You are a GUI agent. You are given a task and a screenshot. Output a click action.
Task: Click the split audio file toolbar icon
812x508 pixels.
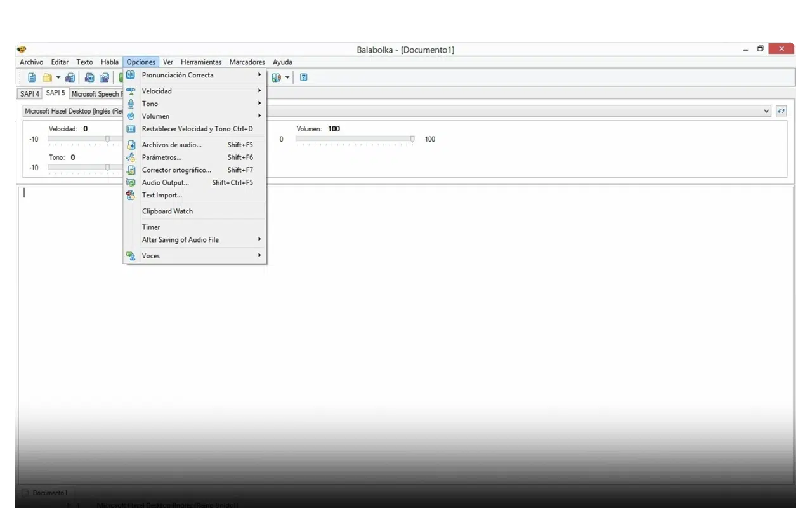pos(104,77)
